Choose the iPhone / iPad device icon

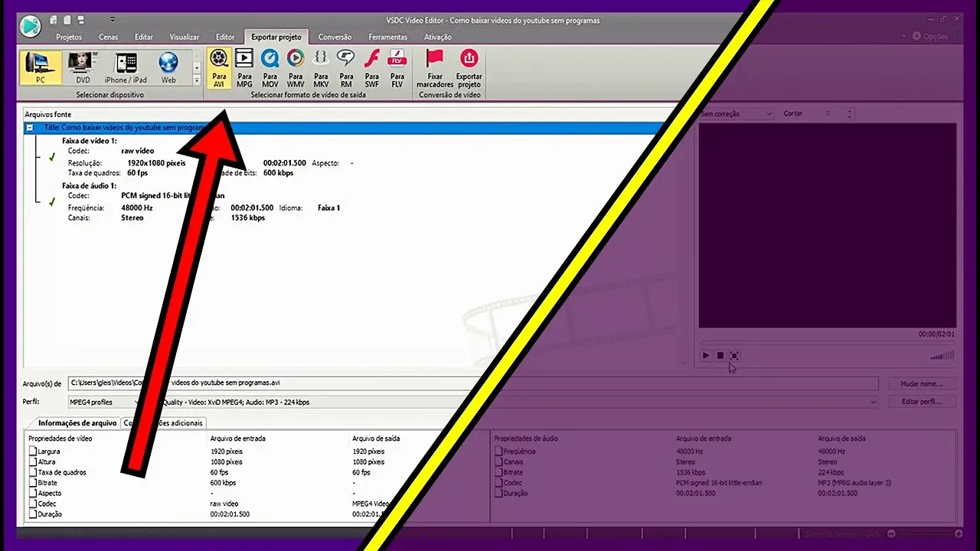[126, 67]
